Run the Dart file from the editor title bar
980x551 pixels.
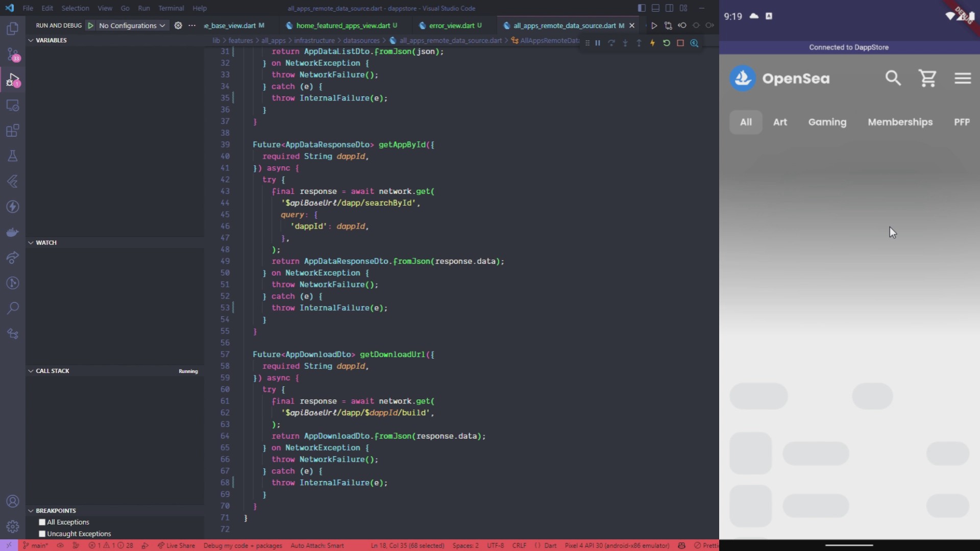point(654,26)
